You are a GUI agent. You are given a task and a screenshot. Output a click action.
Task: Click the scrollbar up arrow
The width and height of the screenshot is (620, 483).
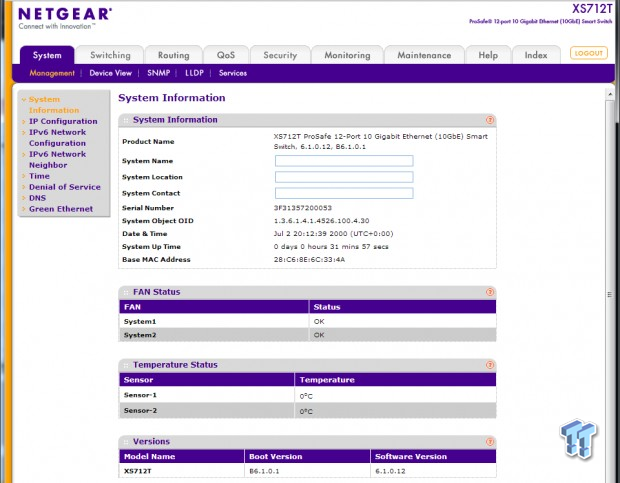[610, 94]
